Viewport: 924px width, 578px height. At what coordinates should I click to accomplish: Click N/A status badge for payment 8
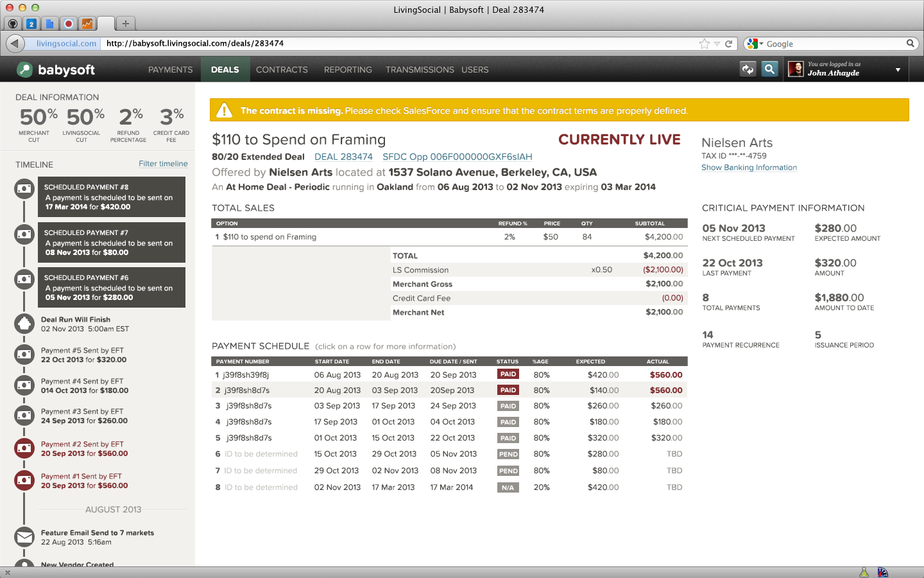pyautogui.click(x=508, y=487)
